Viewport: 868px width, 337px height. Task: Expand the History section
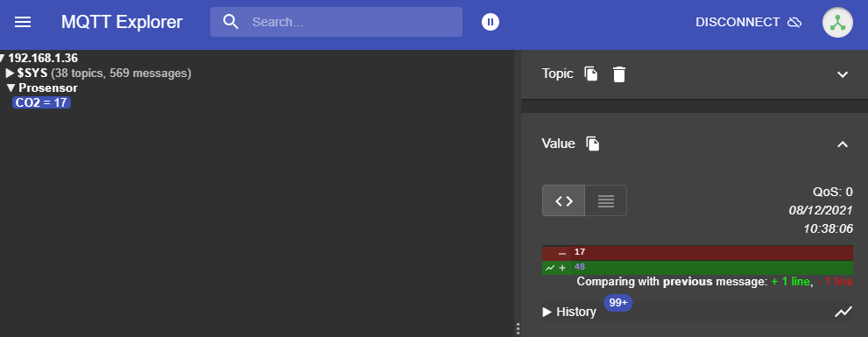569,312
